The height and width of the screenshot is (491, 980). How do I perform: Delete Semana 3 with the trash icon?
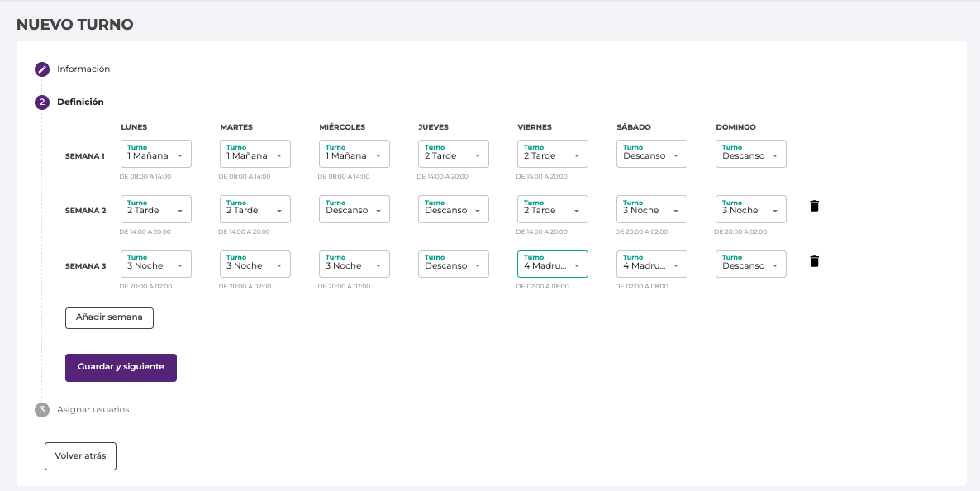(814, 261)
